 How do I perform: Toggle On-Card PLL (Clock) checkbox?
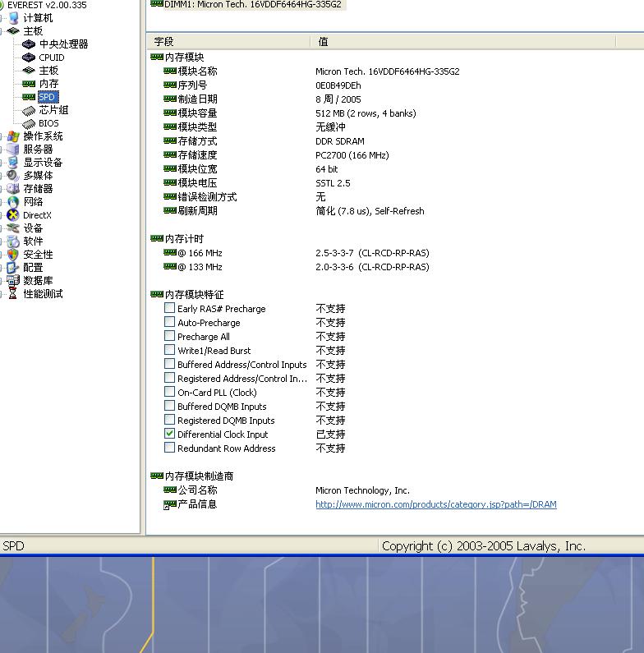coord(169,392)
